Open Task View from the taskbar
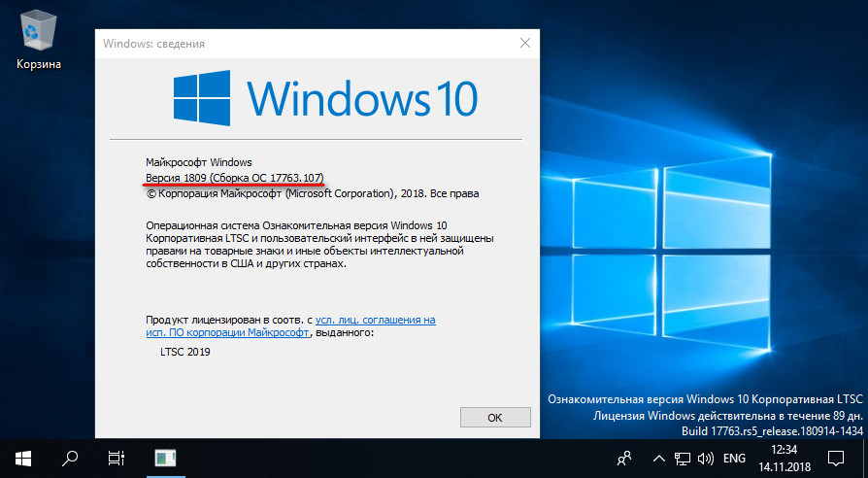This screenshot has height=478, width=868. pyautogui.click(x=117, y=459)
